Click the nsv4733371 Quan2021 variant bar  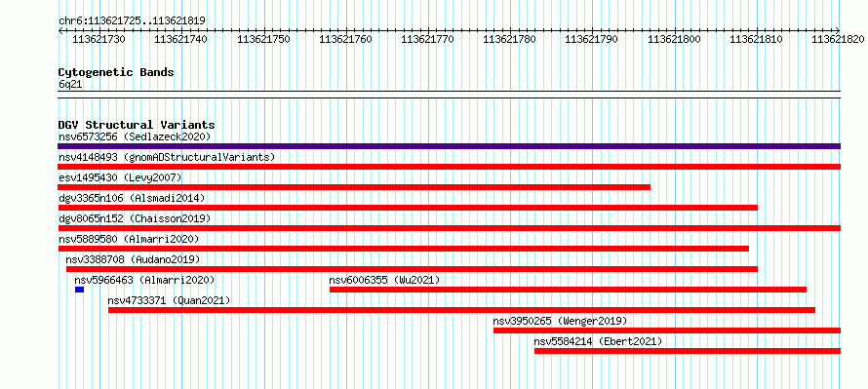click(x=461, y=310)
